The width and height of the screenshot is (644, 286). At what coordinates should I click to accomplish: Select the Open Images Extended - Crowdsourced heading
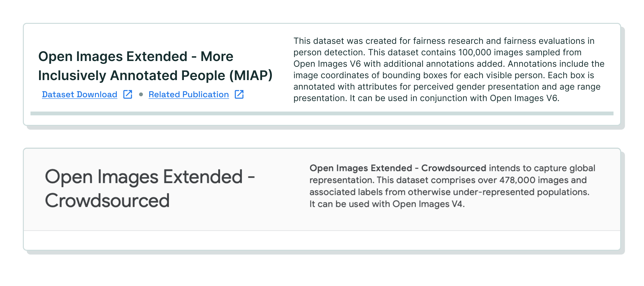pyautogui.click(x=150, y=189)
